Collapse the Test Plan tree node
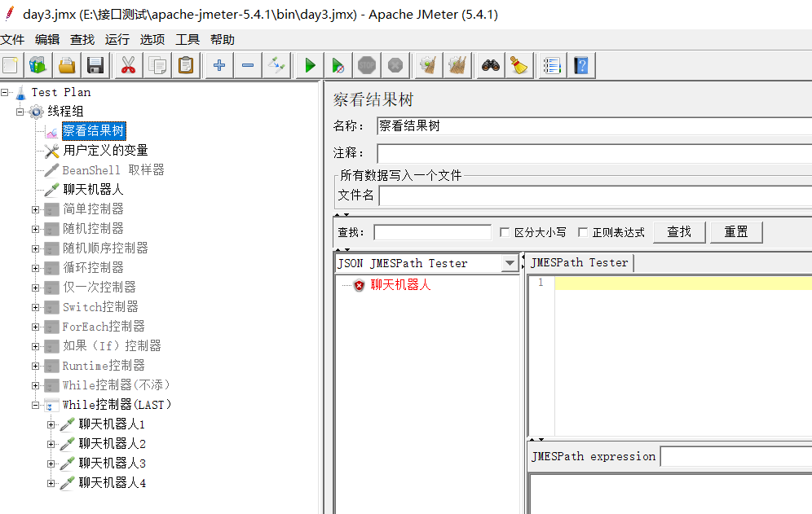The width and height of the screenshot is (812, 514). tap(5, 92)
